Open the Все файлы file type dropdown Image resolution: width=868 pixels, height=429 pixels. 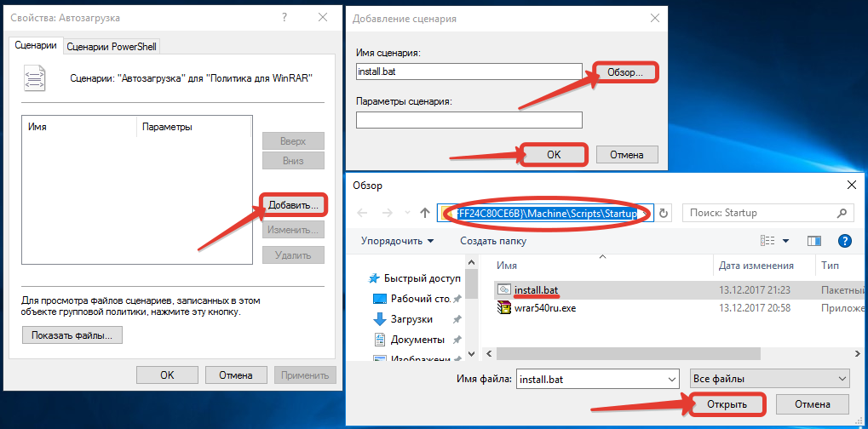tap(842, 380)
